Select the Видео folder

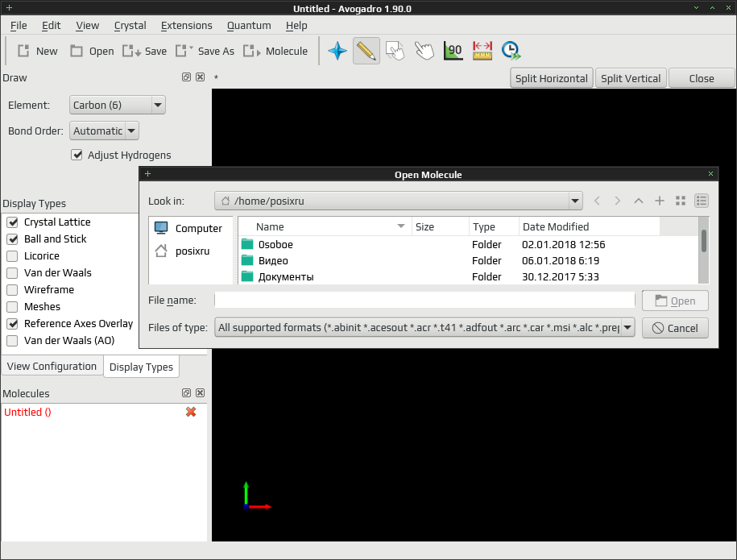[273, 261]
